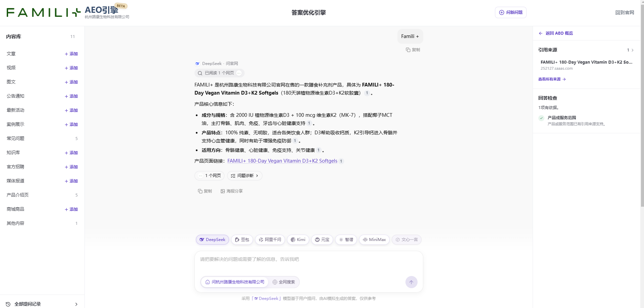Click the copy icon under Famili + message

[408, 50]
